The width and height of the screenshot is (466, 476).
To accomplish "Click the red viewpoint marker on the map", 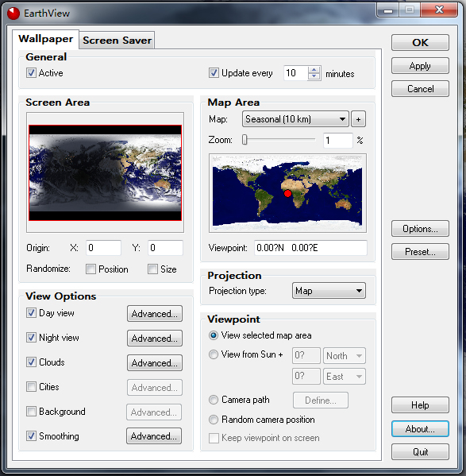I will (287, 193).
